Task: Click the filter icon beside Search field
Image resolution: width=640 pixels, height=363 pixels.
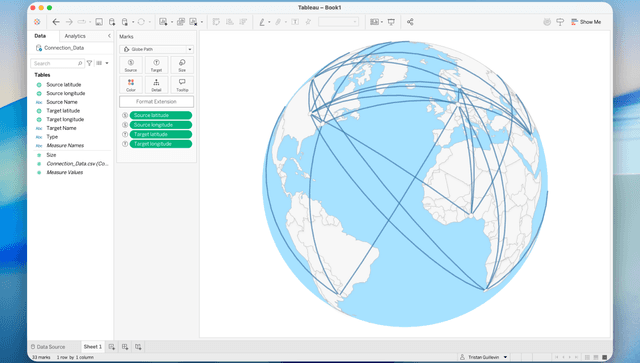Action: coord(89,63)
